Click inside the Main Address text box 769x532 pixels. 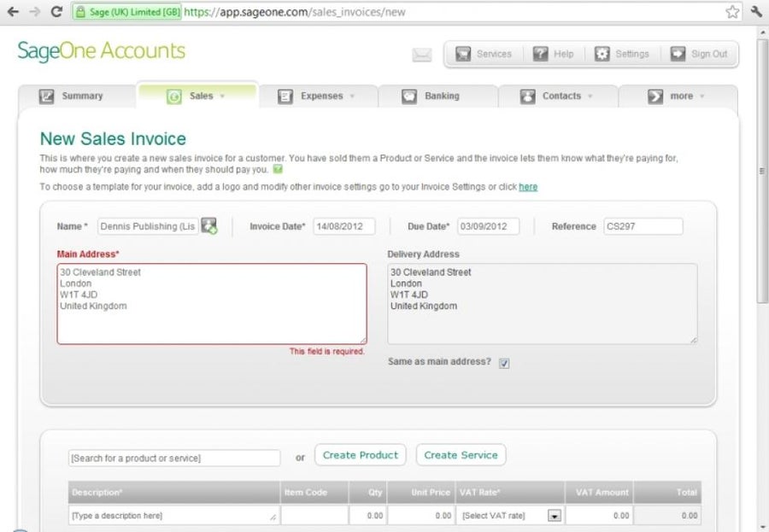(x=212, y=304)
